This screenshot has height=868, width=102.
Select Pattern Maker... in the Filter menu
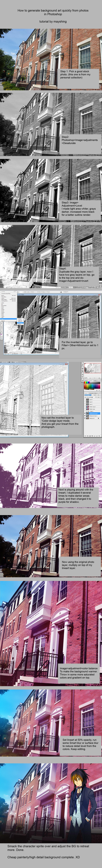pos(9,300)
